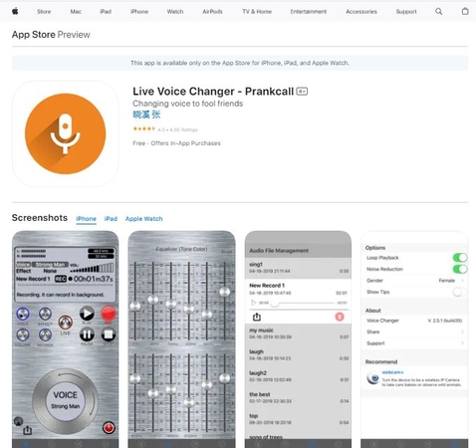Click the 'Free · Offers In-App Purchases' text
This screenshot has height=448, width=476.
(176, 143)
